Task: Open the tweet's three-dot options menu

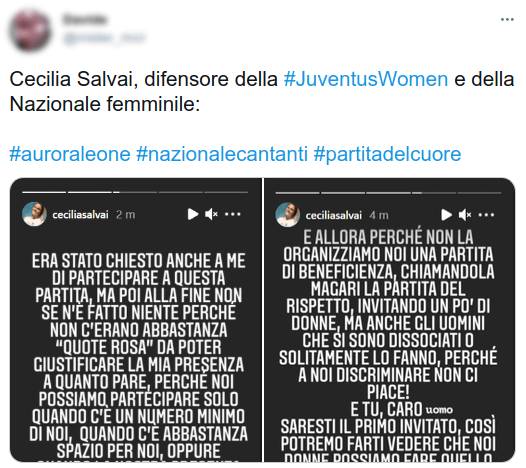Action: point(507,20)
